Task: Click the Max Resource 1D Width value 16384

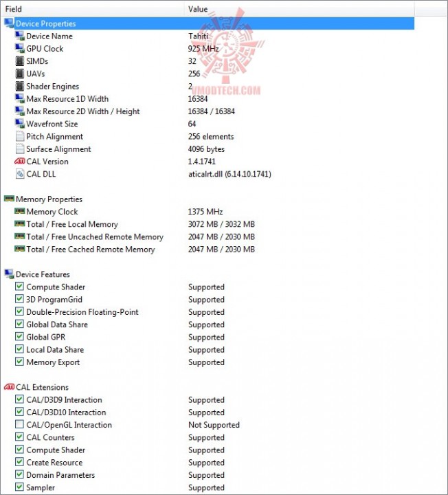Action: pyautogui.click(x=198, y=99)
